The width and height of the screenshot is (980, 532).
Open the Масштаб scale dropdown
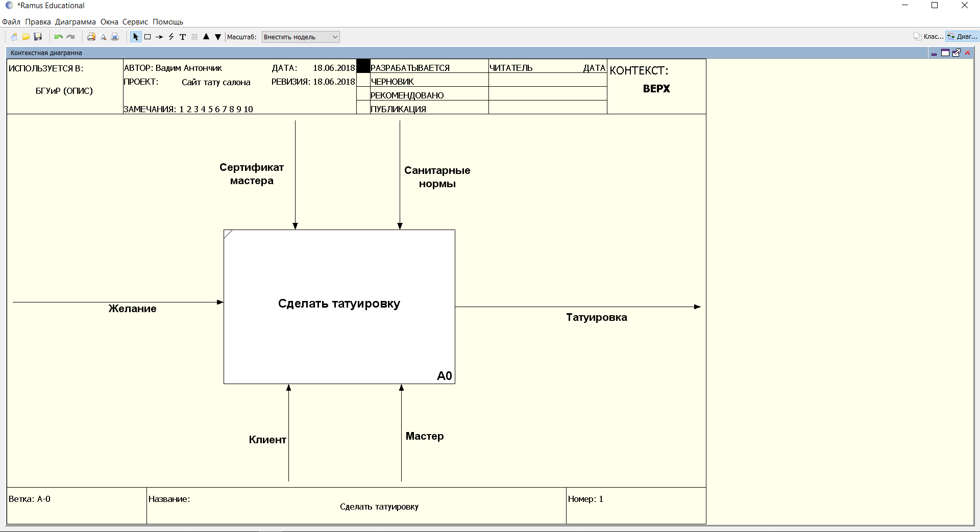[x=301, y=37]
